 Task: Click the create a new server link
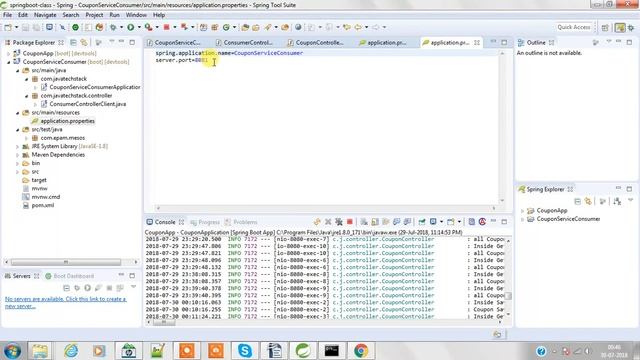[x=66, y=302]
